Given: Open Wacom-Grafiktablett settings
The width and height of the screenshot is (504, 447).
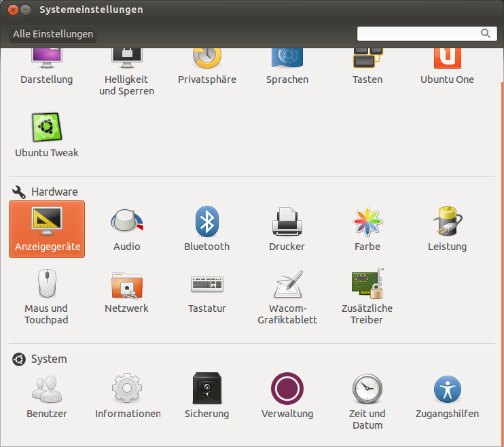Looking at the screenshot, I should [287, 296].
